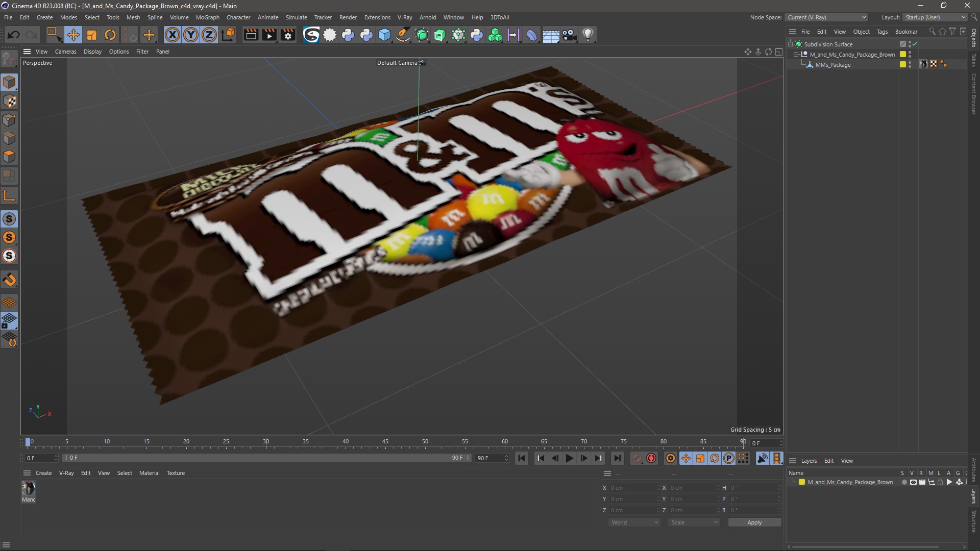Toggle Subdivision Surface green enable checkmark
Viewport: 980px width, 551px height.
tap(915, 44)
